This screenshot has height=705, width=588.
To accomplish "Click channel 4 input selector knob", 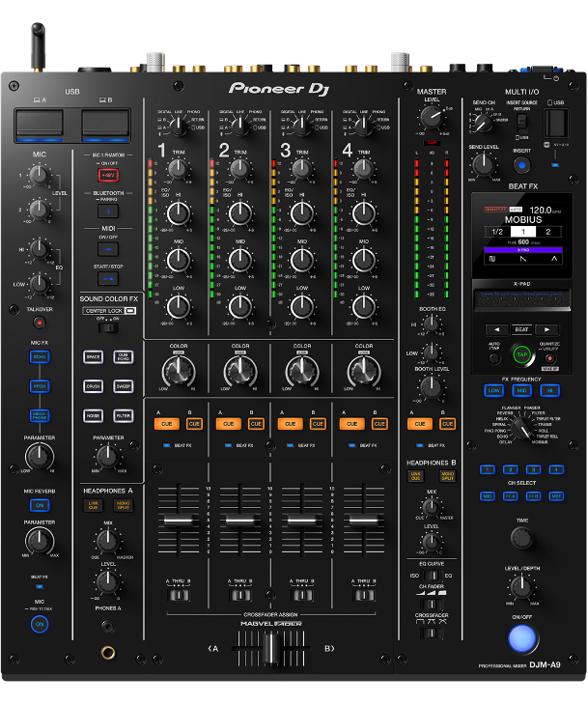I will 363,126.
